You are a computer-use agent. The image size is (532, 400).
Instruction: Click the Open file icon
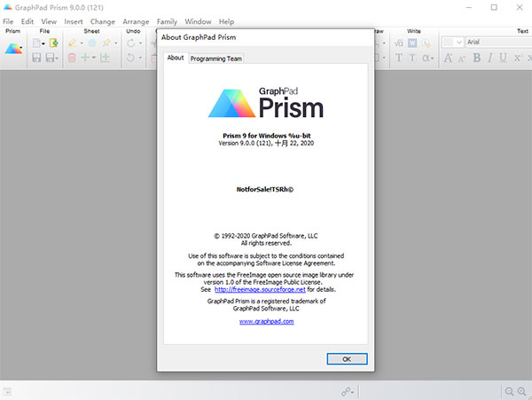tap(52, 43)
